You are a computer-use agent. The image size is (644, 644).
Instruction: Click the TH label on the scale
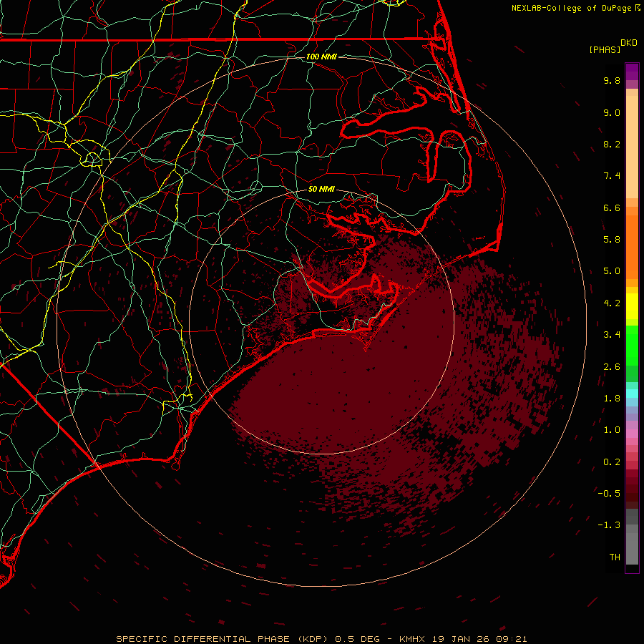coord(615,557)
